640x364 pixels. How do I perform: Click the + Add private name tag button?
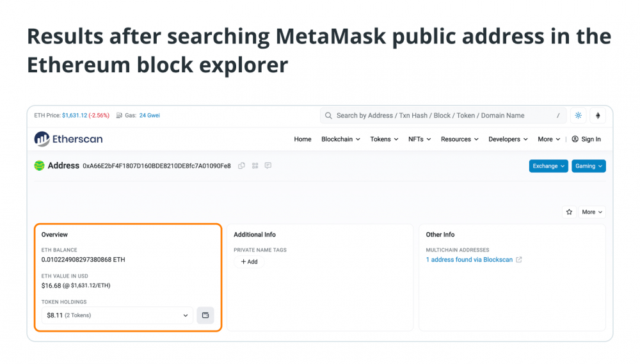249,262
